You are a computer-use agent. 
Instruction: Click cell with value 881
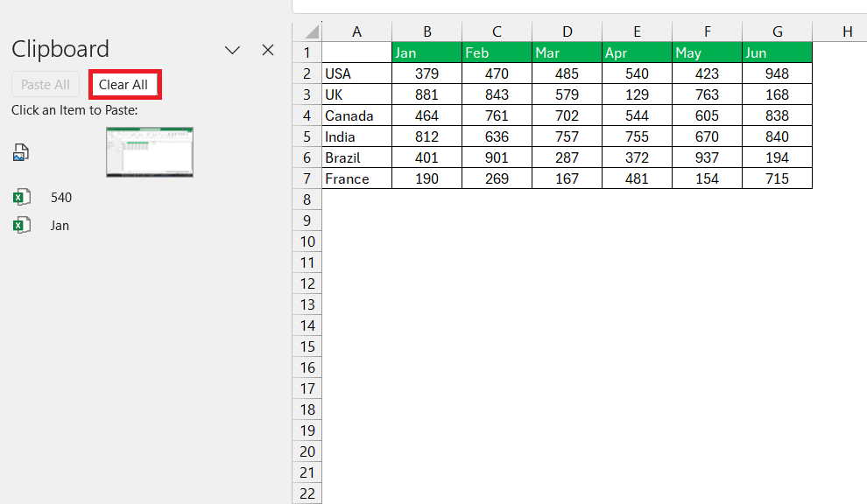pyautogui.click(x=426, y=94)
